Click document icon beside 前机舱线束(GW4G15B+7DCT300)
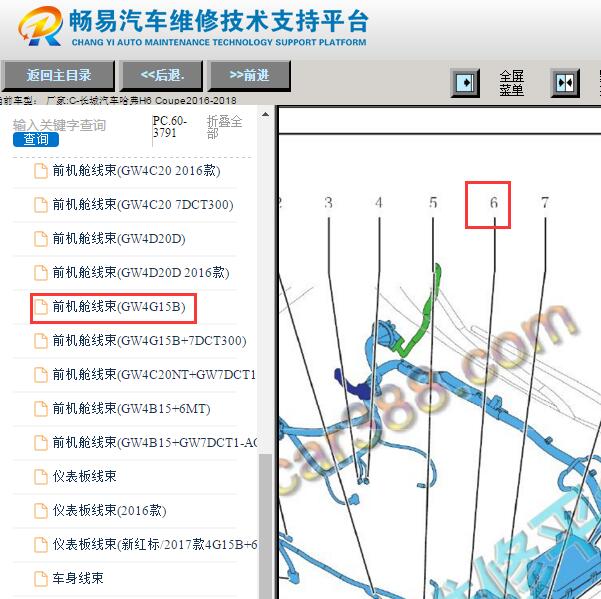 tap(41, 341)
